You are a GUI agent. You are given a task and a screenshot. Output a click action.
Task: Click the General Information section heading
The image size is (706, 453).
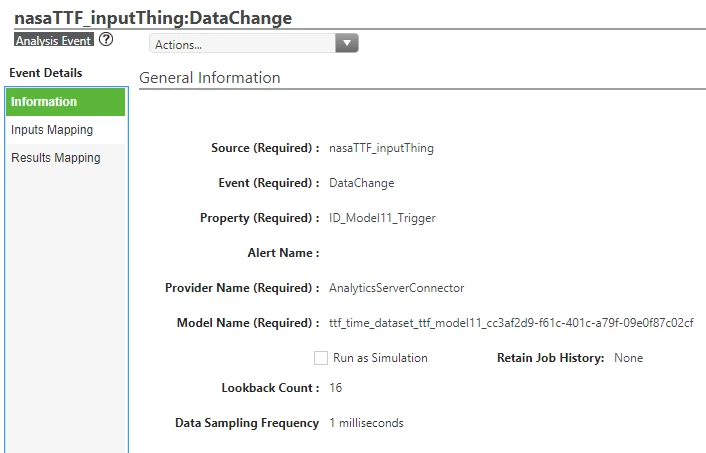210,77
